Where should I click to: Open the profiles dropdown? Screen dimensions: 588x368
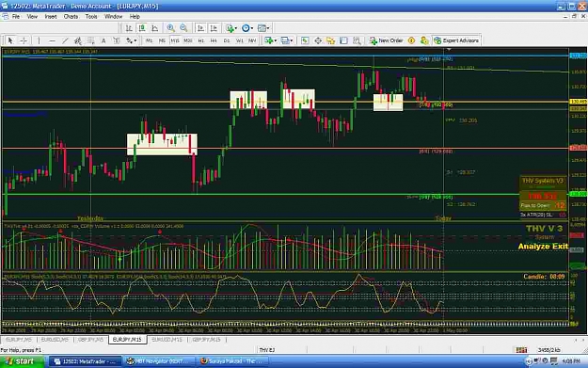(287, 40)
